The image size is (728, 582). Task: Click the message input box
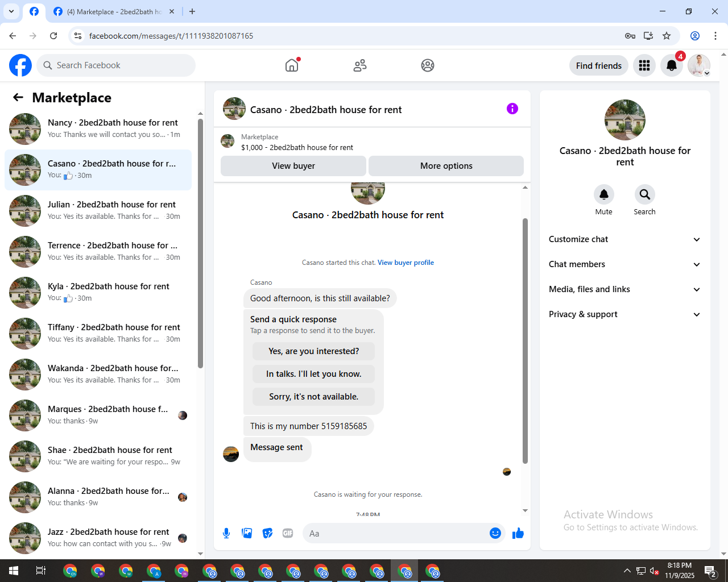pos(397,533)
